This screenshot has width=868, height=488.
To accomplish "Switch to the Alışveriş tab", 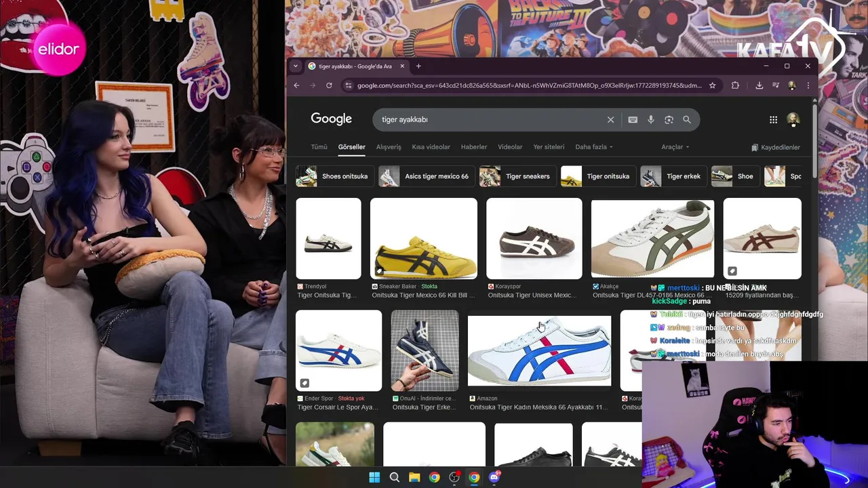I will (x=389, y=147).
